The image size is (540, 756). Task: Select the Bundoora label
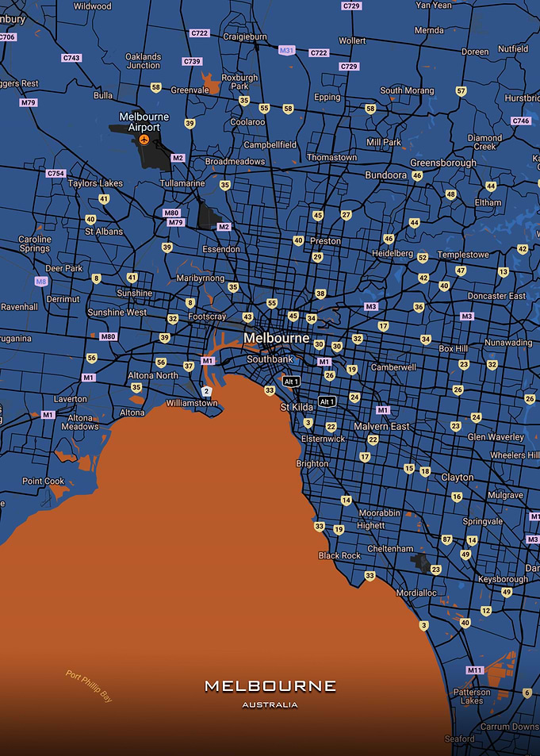coord(385,175)
